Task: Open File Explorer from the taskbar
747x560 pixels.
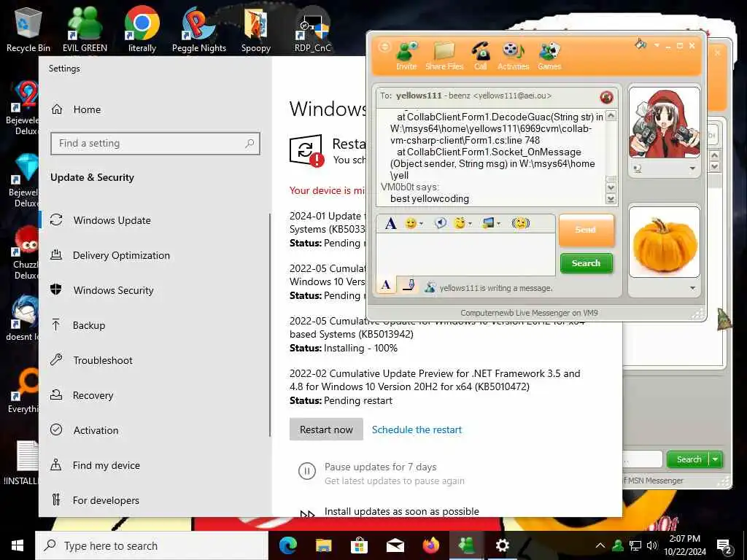Action: (323, 545)
